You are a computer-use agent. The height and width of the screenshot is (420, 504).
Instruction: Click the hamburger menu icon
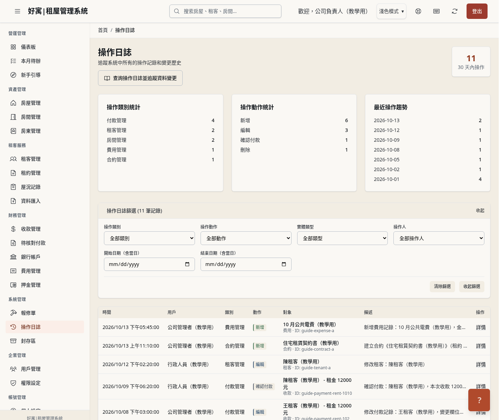point(17,11)
